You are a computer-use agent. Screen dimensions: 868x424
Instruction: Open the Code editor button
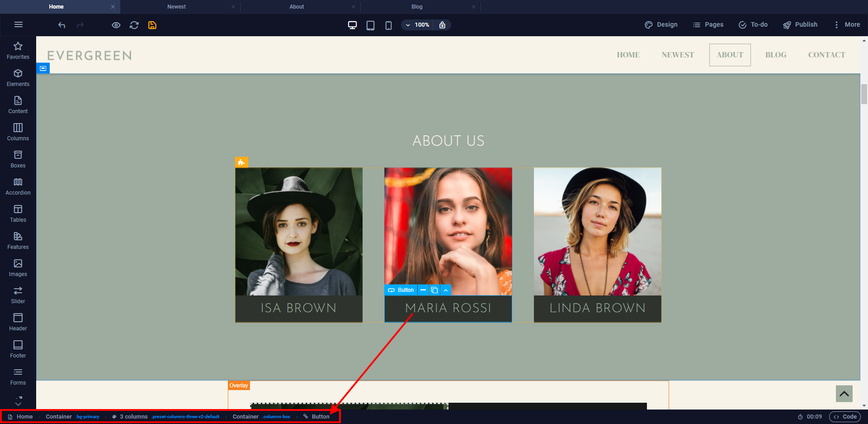click(845, 417)
